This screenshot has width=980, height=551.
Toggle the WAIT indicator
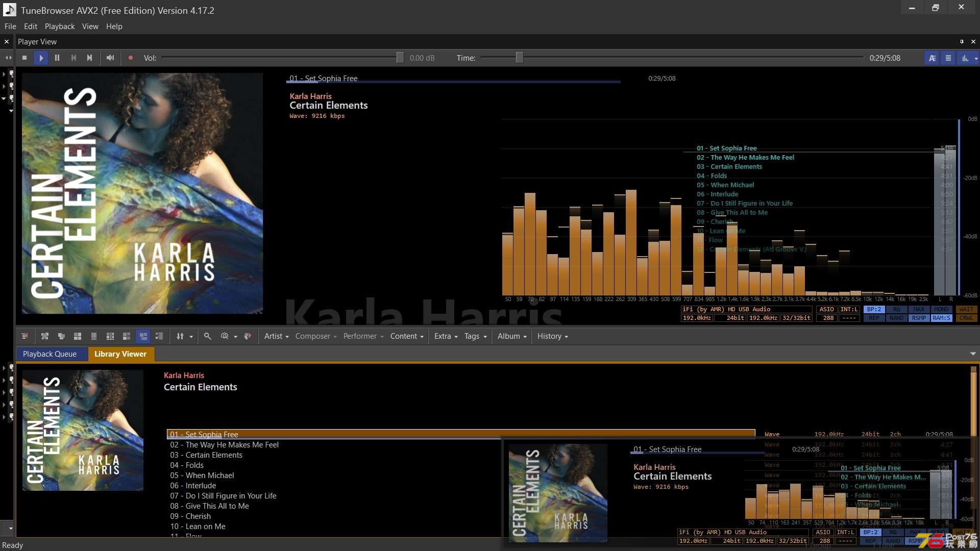pyautogui.click(x=966, y=310)
